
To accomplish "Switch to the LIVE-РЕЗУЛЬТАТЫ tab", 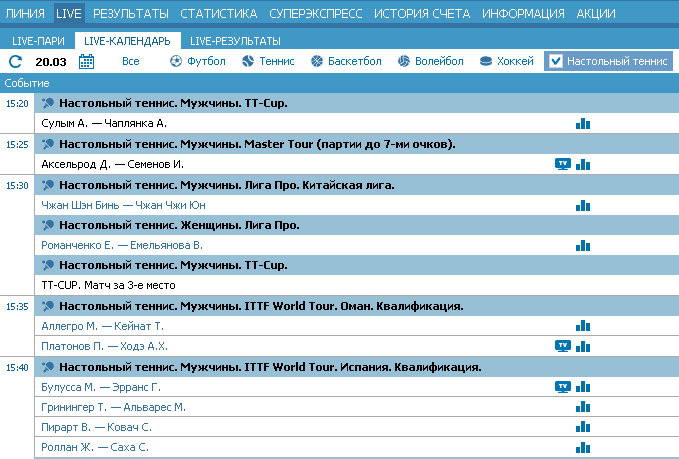I will 235,41.
